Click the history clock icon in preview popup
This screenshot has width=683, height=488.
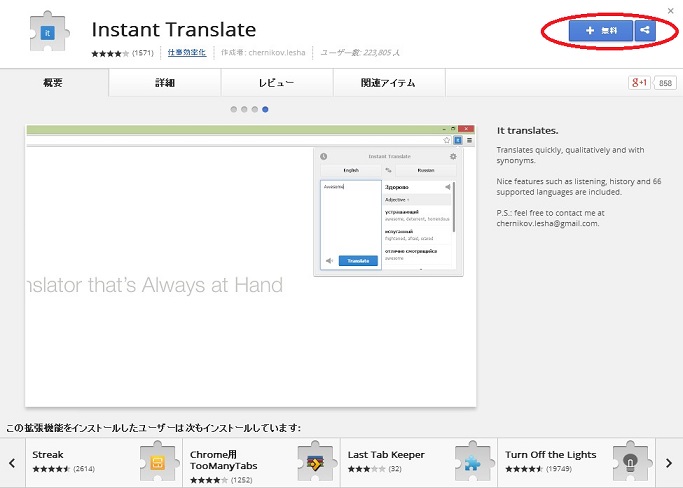pyautogui.click(x=324, y=156)
